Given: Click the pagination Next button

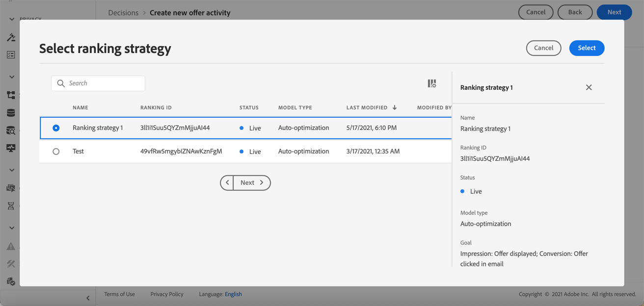Looking at the screenshot, I should 252,182.
